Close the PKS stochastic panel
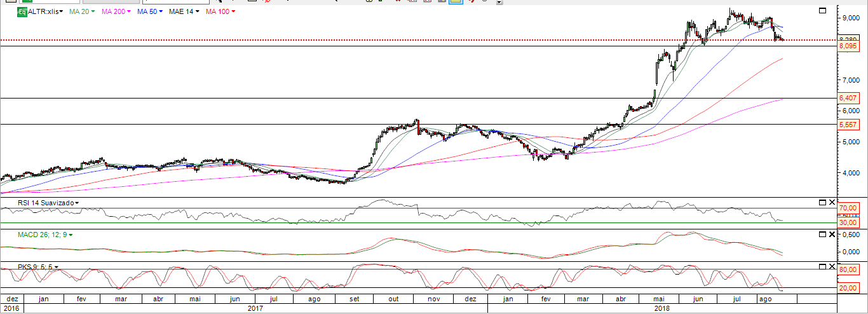This screenshot has height=314, width=868. (x=831, y=266)
